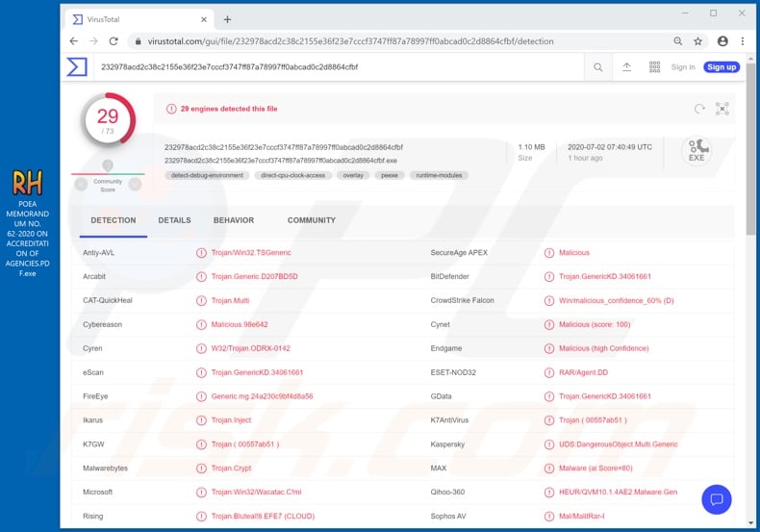The height and width of the screenshot is (532, 760).
Task: Click the scrollbar down arrow
Action: click(750, 522)
